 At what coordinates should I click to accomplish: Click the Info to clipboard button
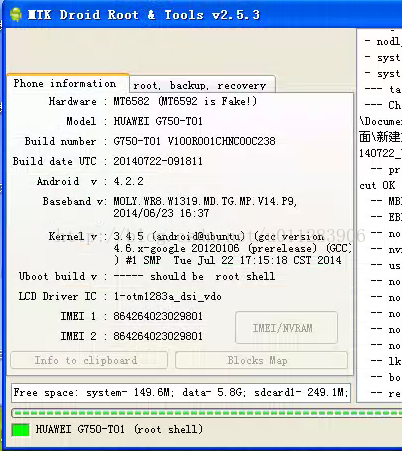89,360
